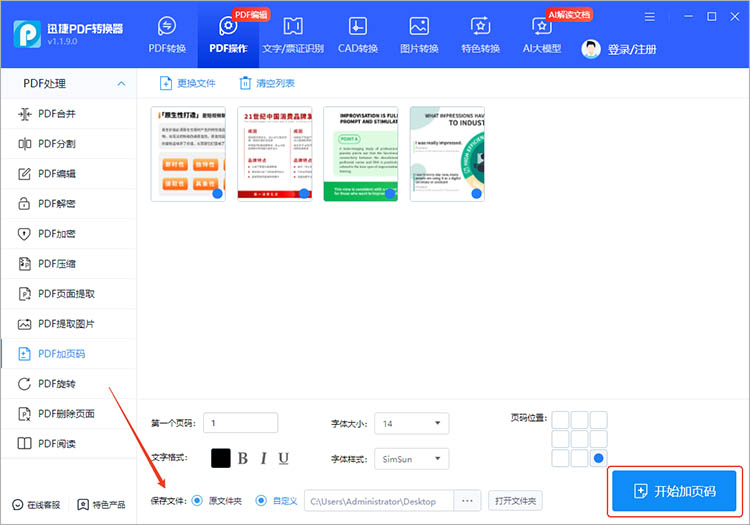
Task: Open the CAD转换 tab
Action: pos(358,34)
